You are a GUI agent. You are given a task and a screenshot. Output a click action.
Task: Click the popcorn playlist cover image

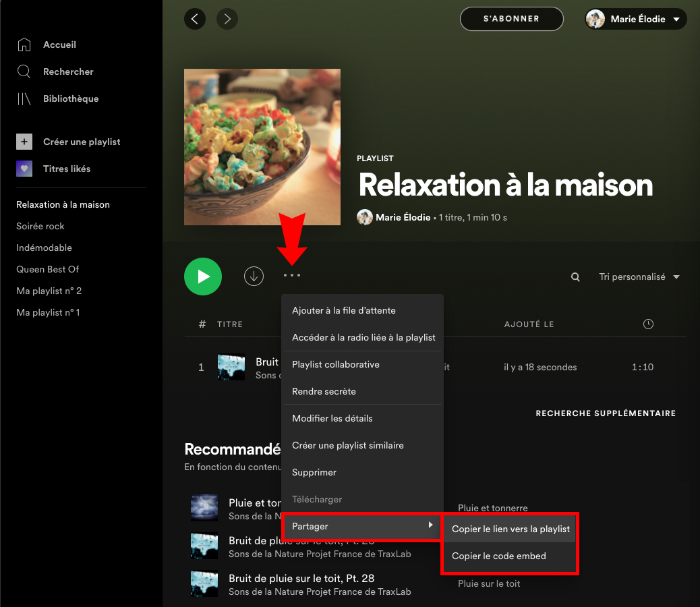(x=262, y=146)
